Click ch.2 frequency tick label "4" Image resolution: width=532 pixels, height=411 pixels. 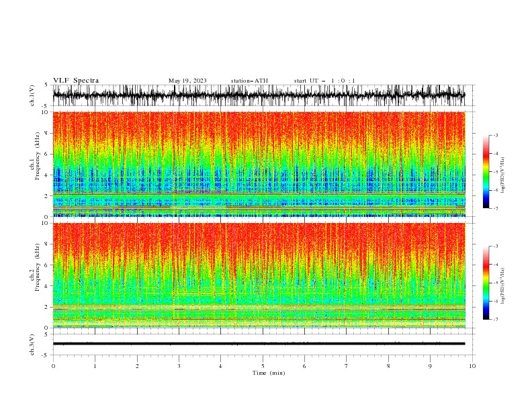[46, 286]
